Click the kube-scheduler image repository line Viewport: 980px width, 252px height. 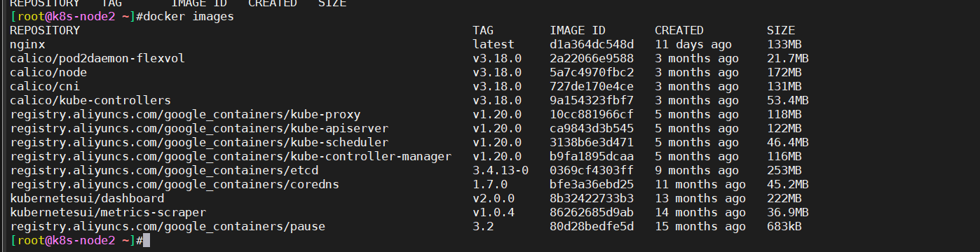(x=199, y=143)
